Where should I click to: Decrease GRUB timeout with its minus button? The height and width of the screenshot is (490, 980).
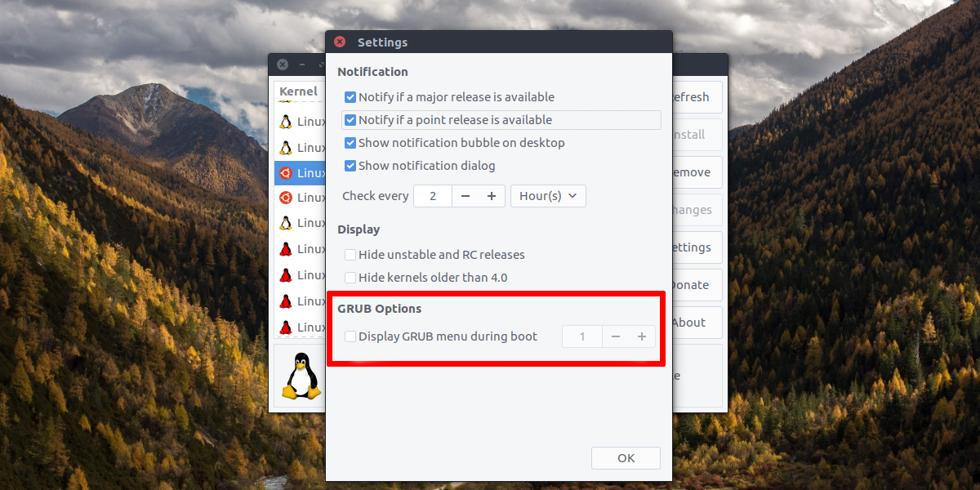616,336
